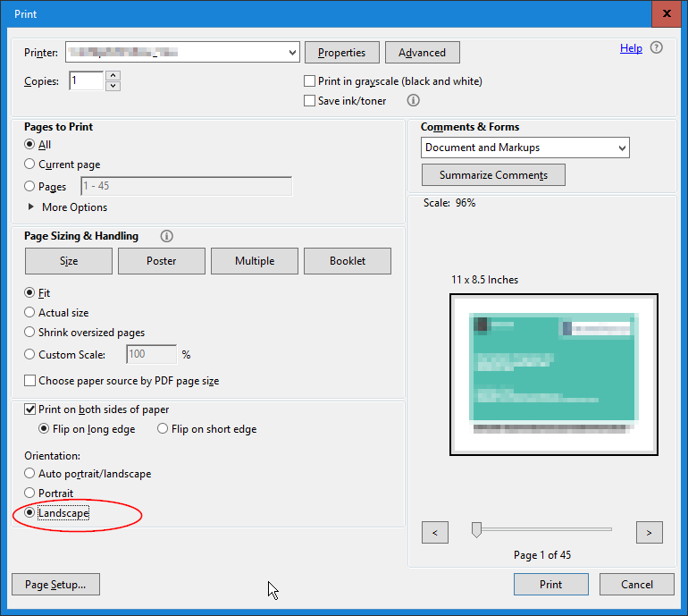Enable Print in grayscale checkbox
Screen dimensions: 688x616
[309, 81]
